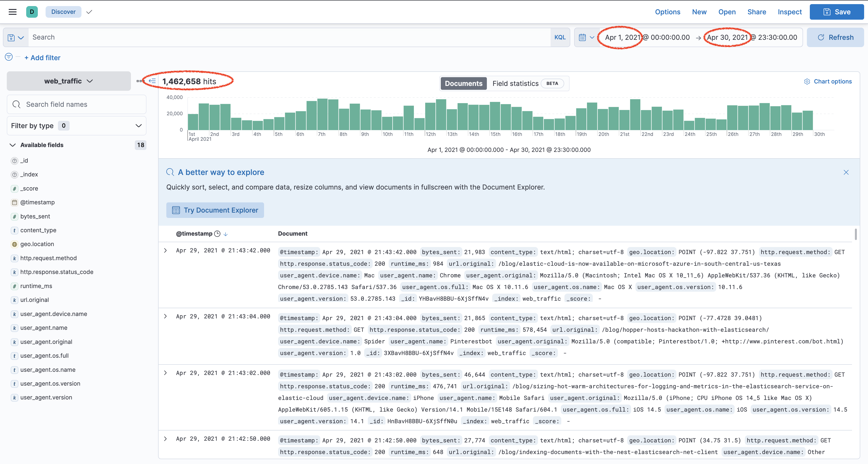
Task: Expand the 21:43:02.000 document row
Action: pos(165,373)
